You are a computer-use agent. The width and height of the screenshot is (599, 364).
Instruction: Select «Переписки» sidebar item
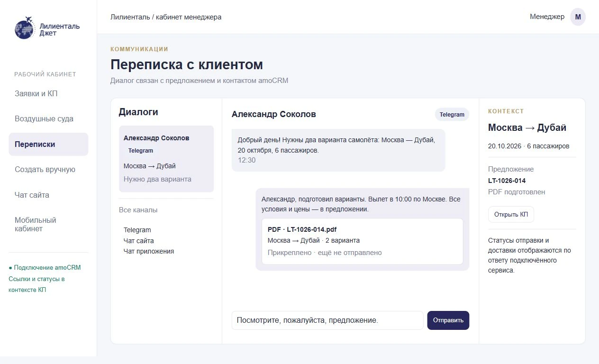[48, 144]
